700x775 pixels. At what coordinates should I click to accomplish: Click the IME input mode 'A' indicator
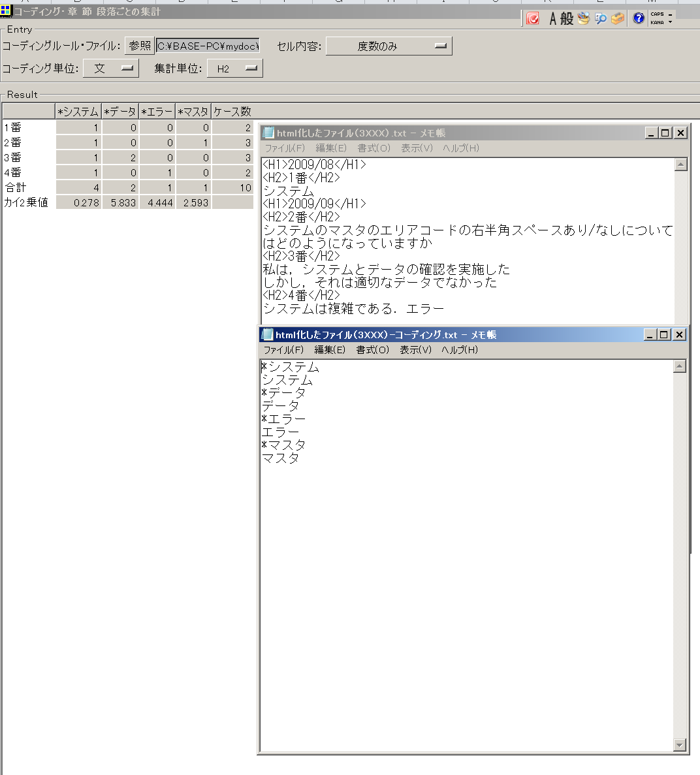coord(552,19)
